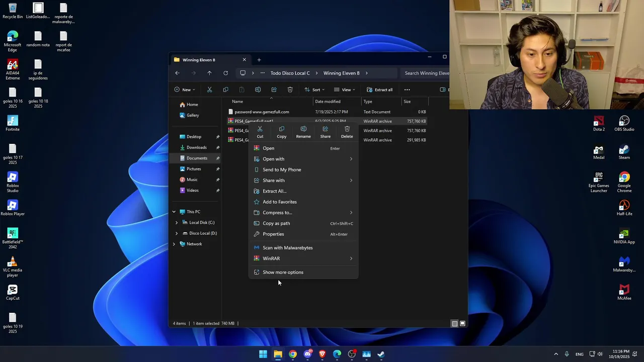644x362 pixels.
Task: Open NVIDIA App desktop shortcut
Action: click(624, 236)
